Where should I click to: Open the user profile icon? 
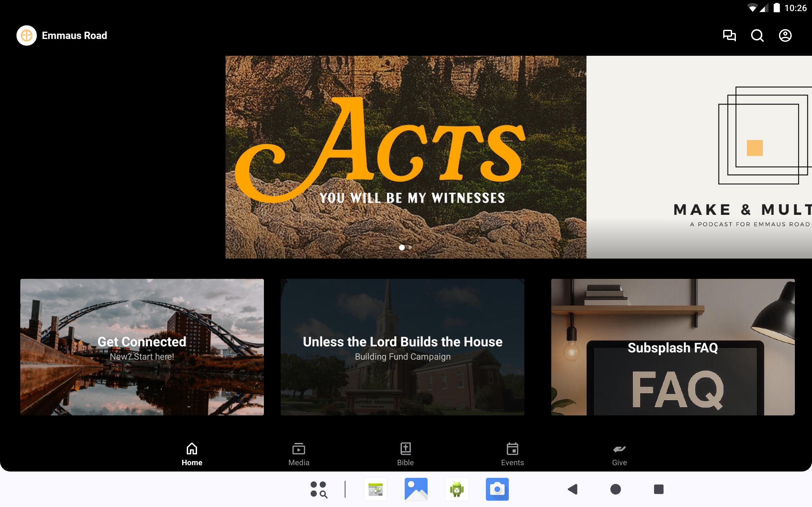click(785, 35)
